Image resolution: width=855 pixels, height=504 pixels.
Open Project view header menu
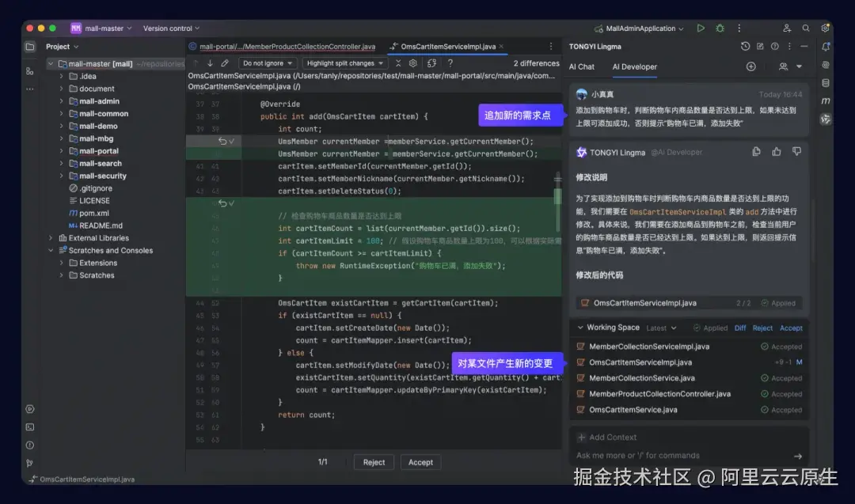click(63, 47)
